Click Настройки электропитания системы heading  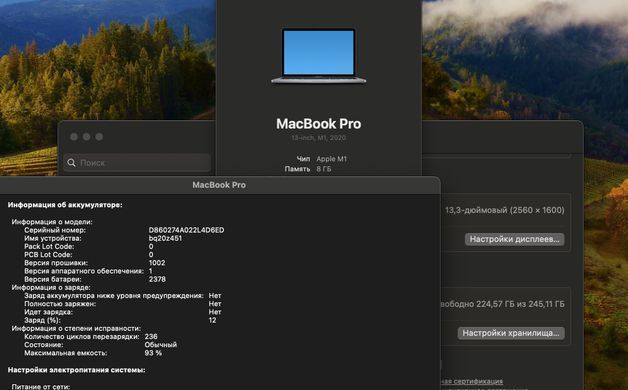pos(76,370)
